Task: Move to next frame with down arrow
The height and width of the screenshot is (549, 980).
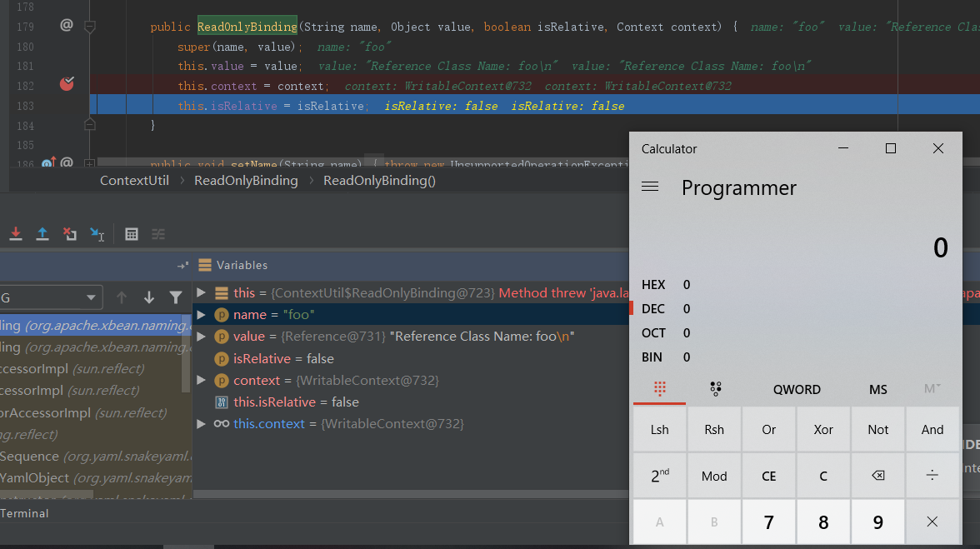Action: tap(149, 297)
